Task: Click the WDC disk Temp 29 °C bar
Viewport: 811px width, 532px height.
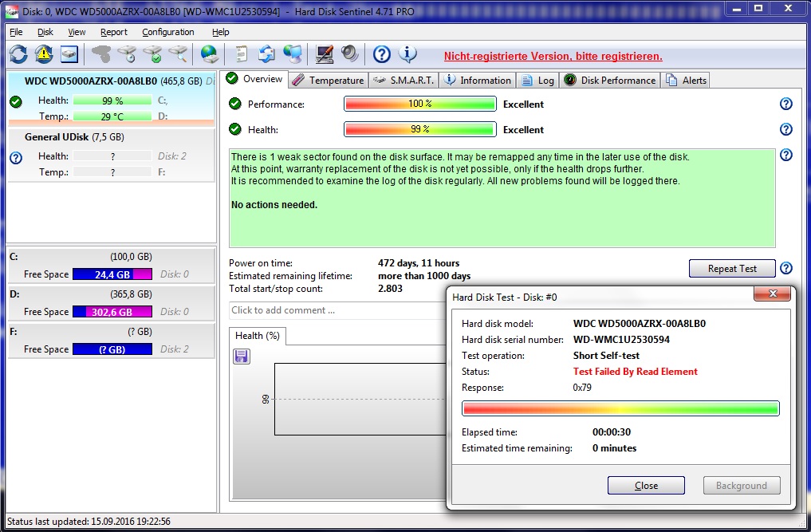Action: (112, 116)
